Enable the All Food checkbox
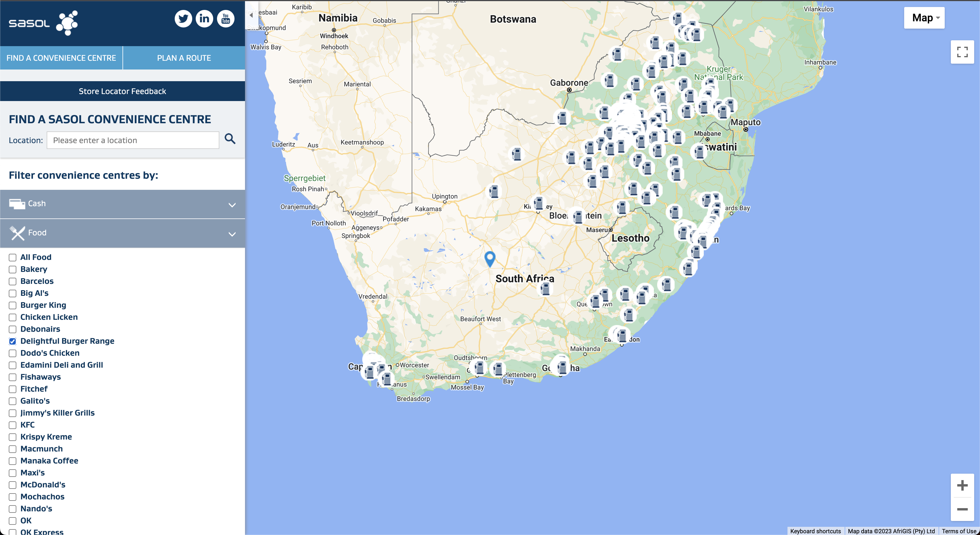 [x=13, y=257]
